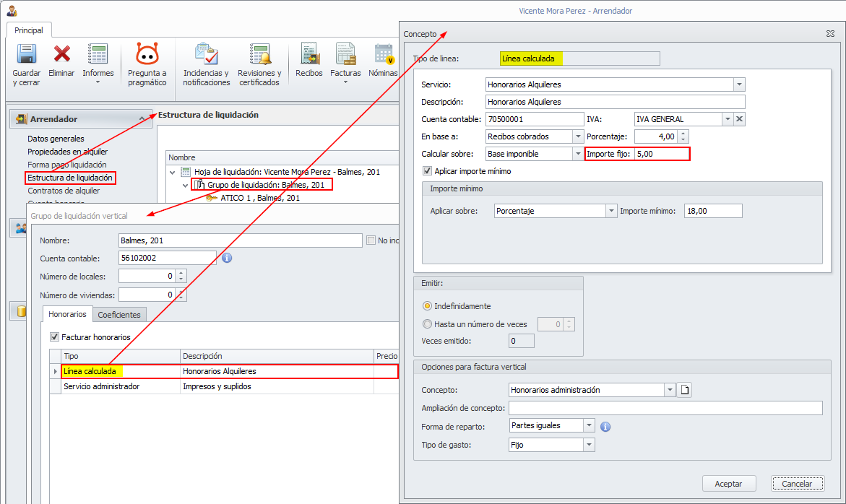Click the Aceptar button

728,484
